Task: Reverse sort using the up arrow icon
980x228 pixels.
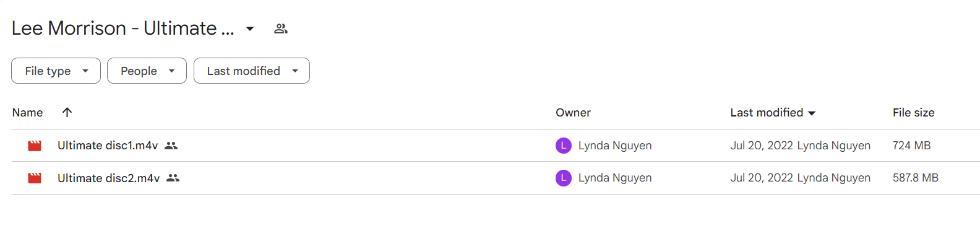Action: [x=67, y=112]
